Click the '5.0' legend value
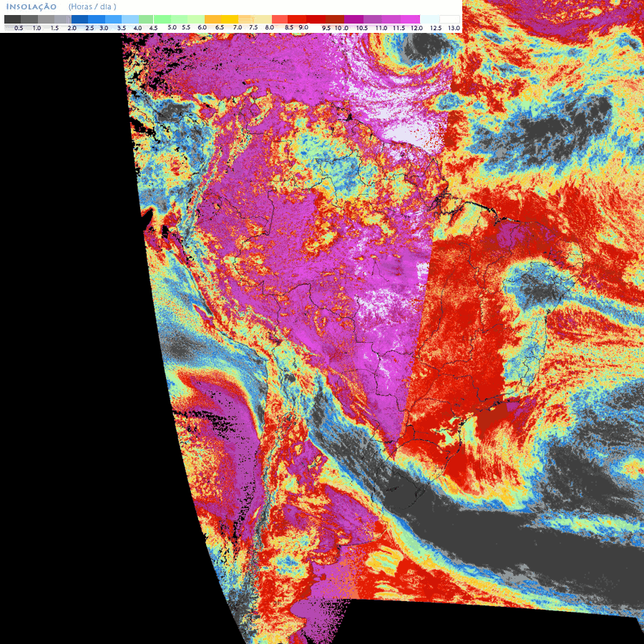Viewport: 644px width, 644px height. pos(172,27)
